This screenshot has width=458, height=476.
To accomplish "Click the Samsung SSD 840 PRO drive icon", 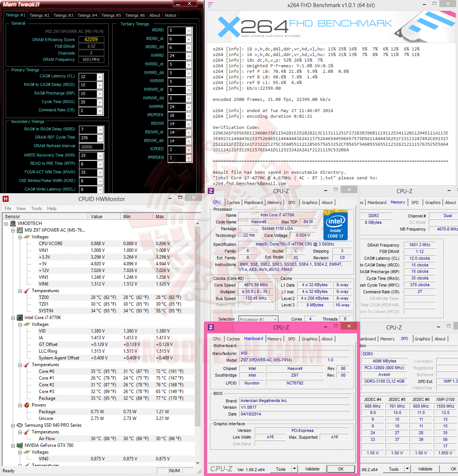I will [20, 425].
